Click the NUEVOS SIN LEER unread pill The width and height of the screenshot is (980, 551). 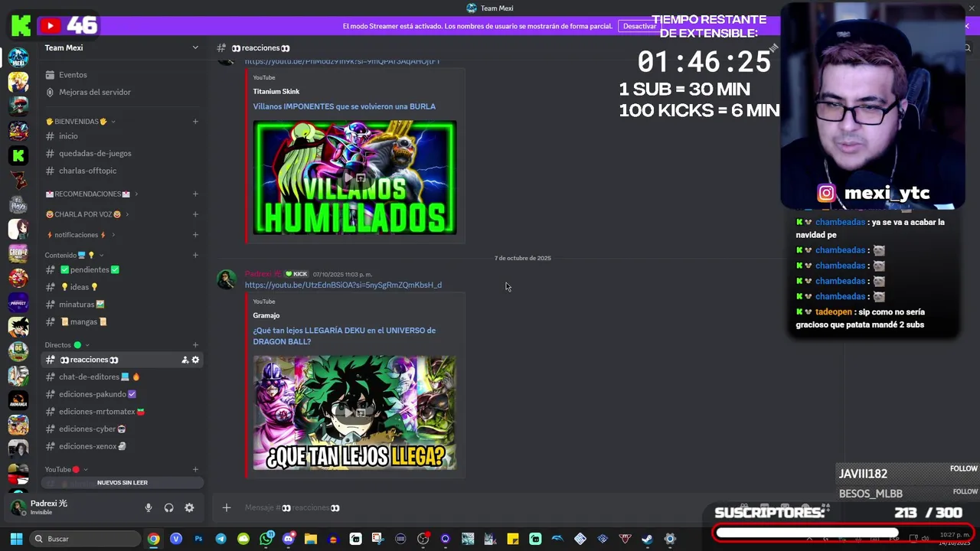[x=122, y=483]
